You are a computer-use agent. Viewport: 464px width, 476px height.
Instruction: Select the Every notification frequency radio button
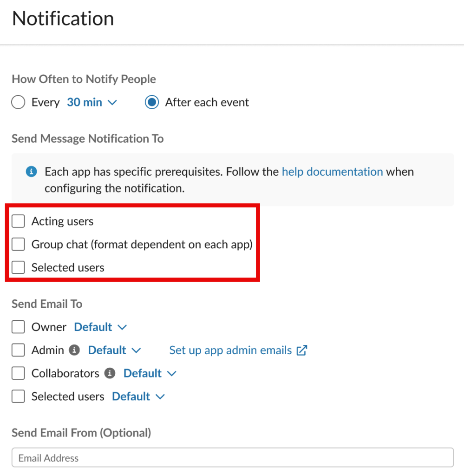pyautogui.click(x=18, y=102)
